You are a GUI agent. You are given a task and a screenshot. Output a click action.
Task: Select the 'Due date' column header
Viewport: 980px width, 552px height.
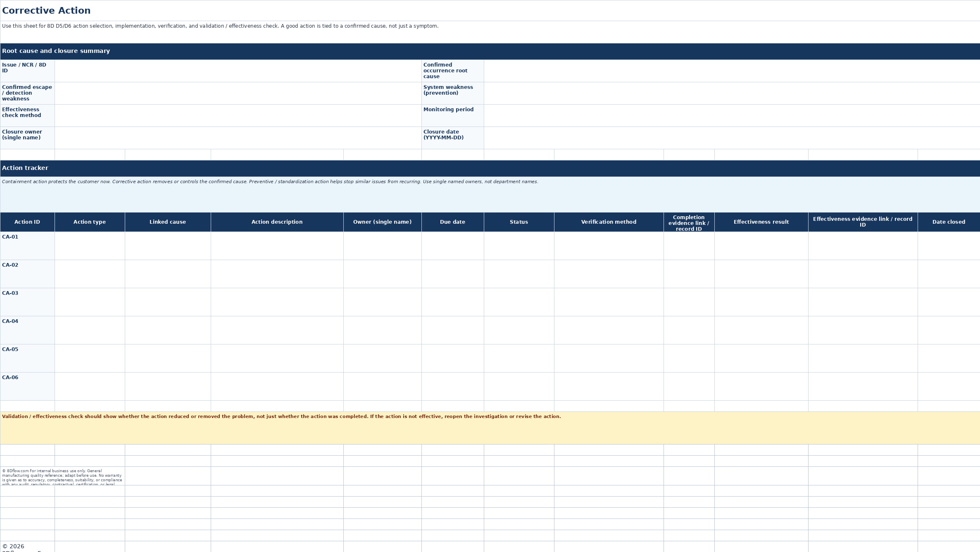[453, 222]
